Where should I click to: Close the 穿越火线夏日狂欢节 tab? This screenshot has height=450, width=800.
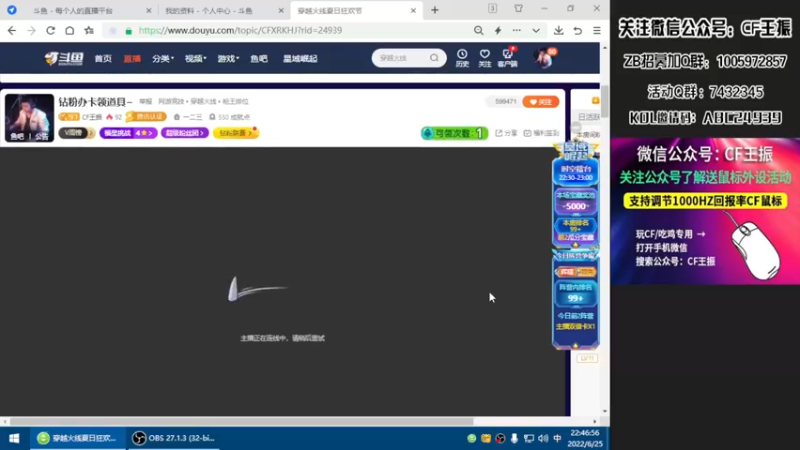click(413, 11)
